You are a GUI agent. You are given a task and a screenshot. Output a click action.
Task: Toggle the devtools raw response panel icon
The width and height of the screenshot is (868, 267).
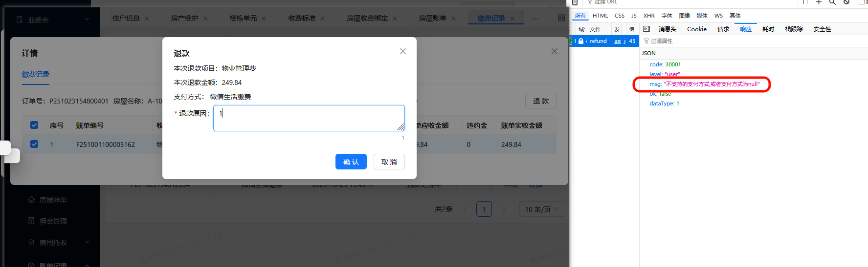coord(646,29)
